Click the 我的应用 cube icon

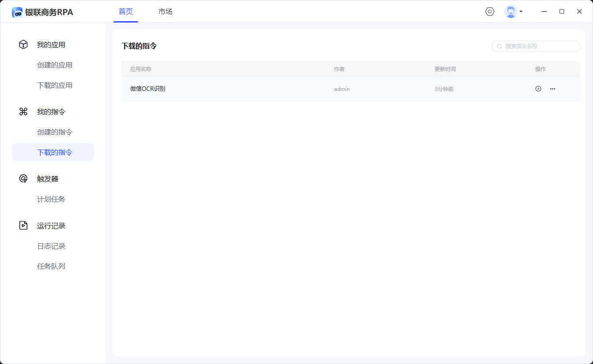click(23, 45)
